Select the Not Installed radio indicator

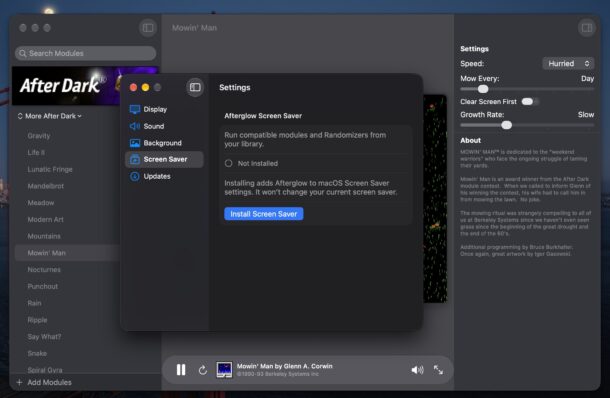[x=228, y=163]
